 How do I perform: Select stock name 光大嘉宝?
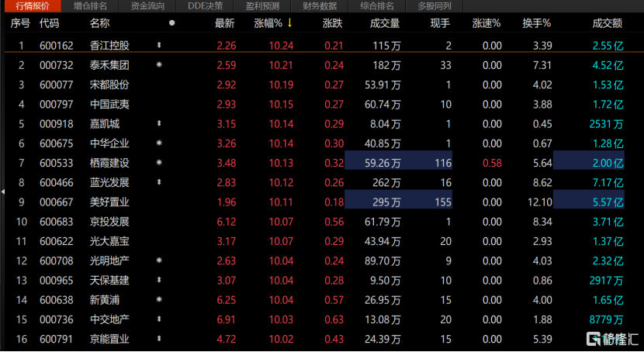[x=109, y=241]
